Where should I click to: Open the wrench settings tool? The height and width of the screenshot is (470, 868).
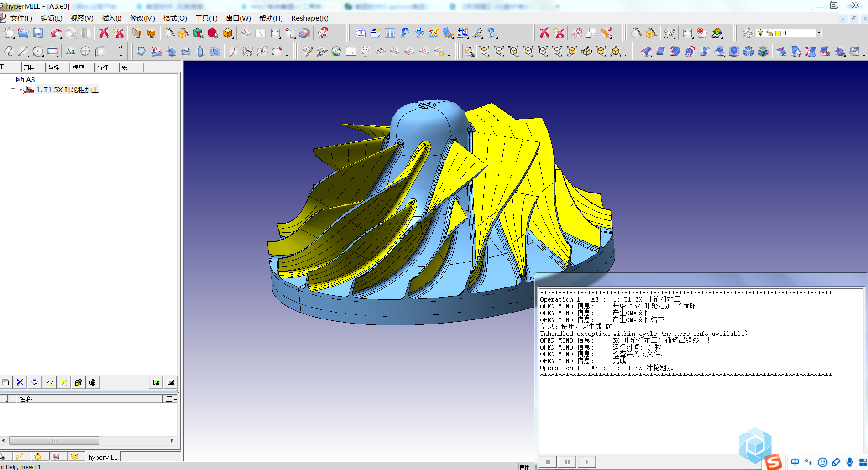(x=477, y=33)
